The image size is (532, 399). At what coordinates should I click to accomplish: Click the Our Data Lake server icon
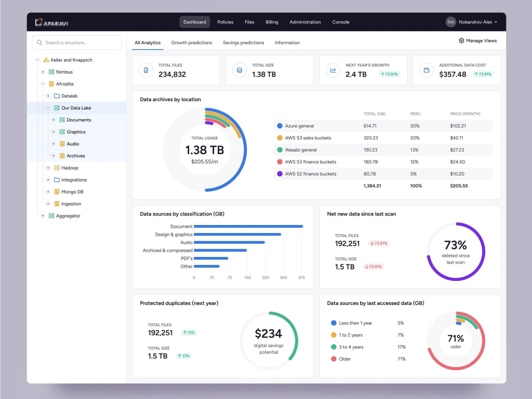pyautogui.click(x=57, y=108)
